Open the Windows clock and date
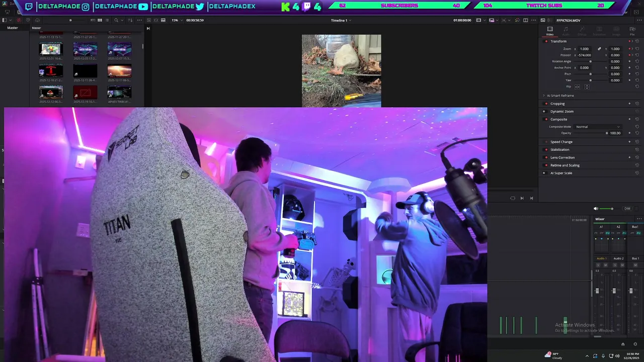The height and width of the screenshot is (362, 644). tap(631, 355)
